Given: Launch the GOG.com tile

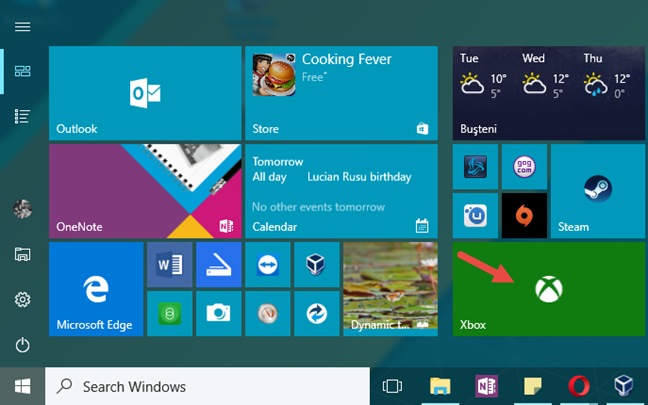Looking at the screenshot, I should click(x=524, y=167).
